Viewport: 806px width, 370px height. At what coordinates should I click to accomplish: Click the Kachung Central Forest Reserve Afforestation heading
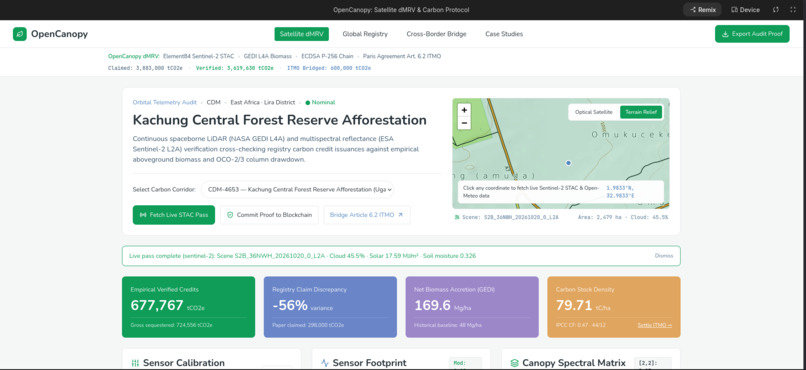pos(280,120)
